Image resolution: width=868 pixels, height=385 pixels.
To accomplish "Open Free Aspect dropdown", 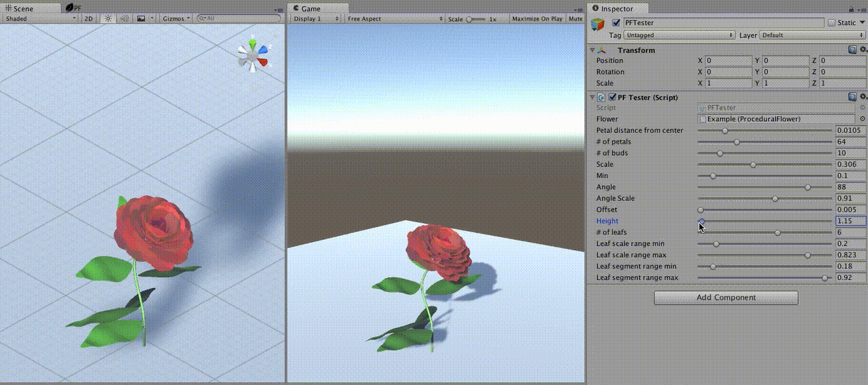I will (x=395, y=19).
